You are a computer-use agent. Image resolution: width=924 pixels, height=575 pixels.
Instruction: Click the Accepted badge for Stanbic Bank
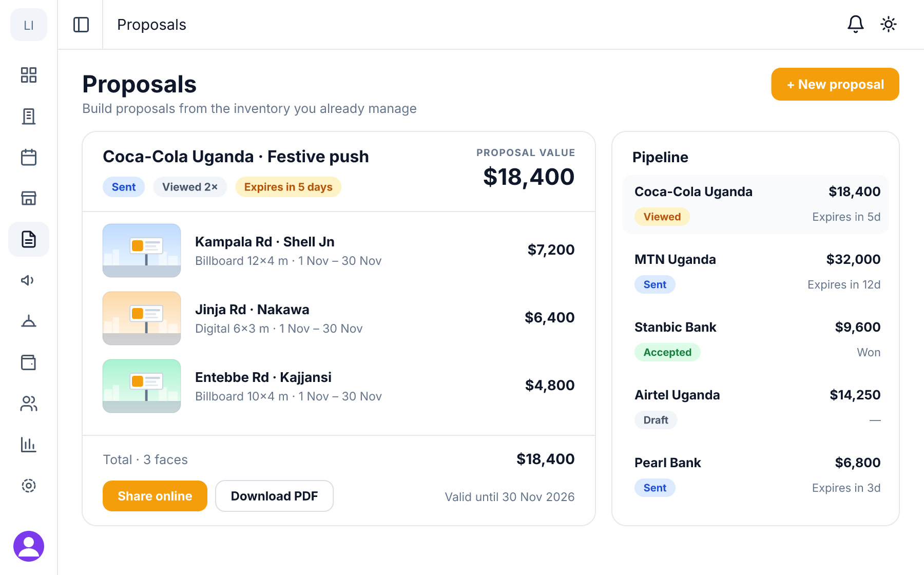667,352
